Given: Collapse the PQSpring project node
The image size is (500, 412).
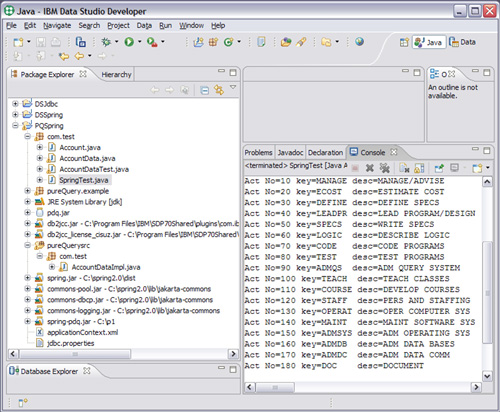Looking at the screenshot, I should [x=15, y=126].
